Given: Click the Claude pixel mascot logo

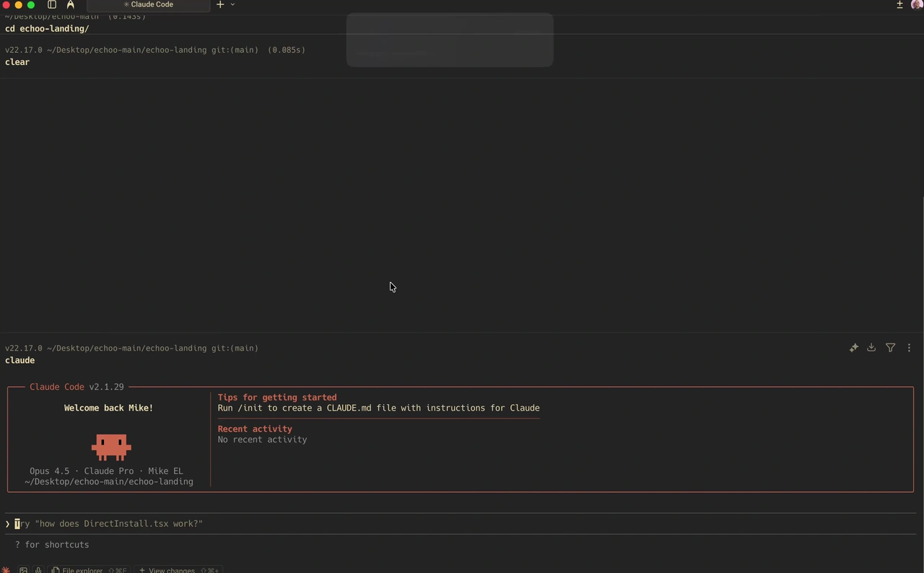Looking at the screenshot, I should point(111,447).
